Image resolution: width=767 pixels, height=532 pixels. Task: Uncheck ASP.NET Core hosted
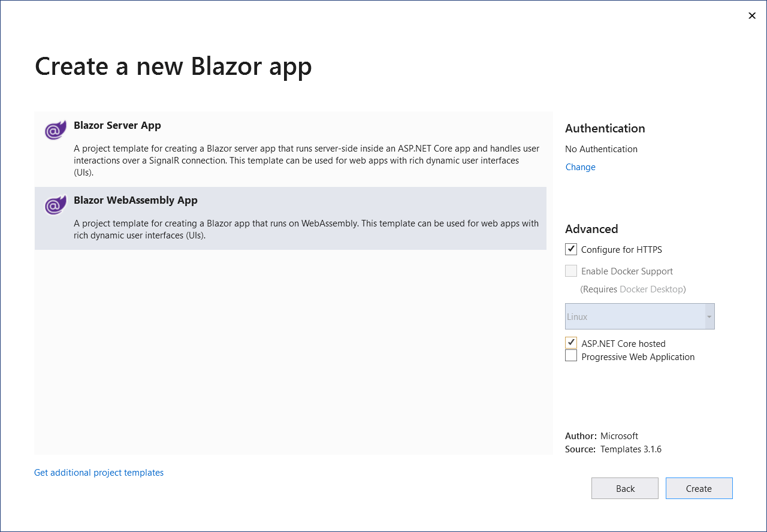[x=571, y=342]
